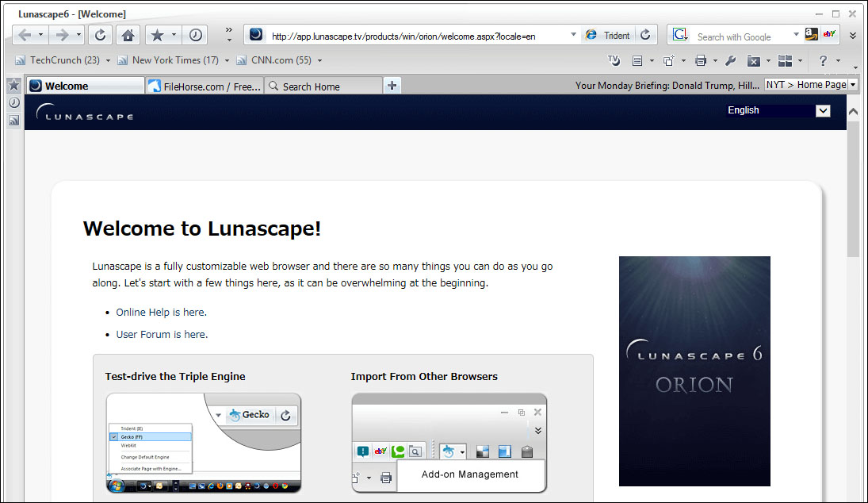Open the Help question mark icon

tap(823, 61)
